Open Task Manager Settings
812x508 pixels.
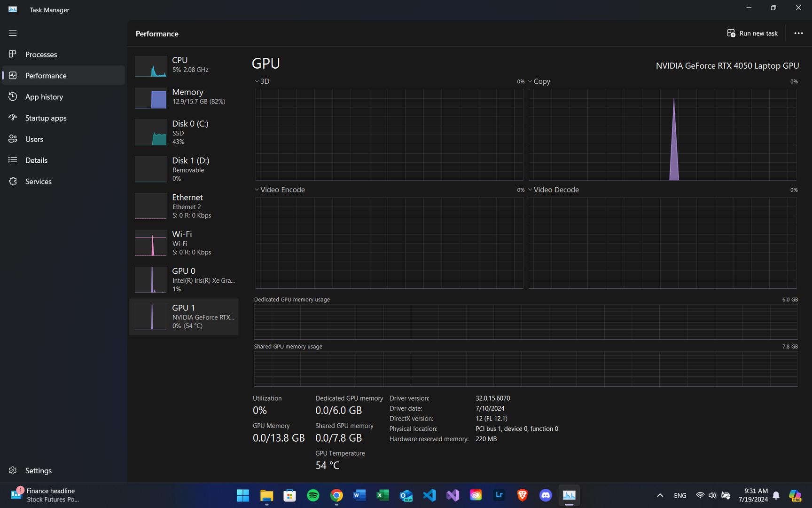coord(38,471)
